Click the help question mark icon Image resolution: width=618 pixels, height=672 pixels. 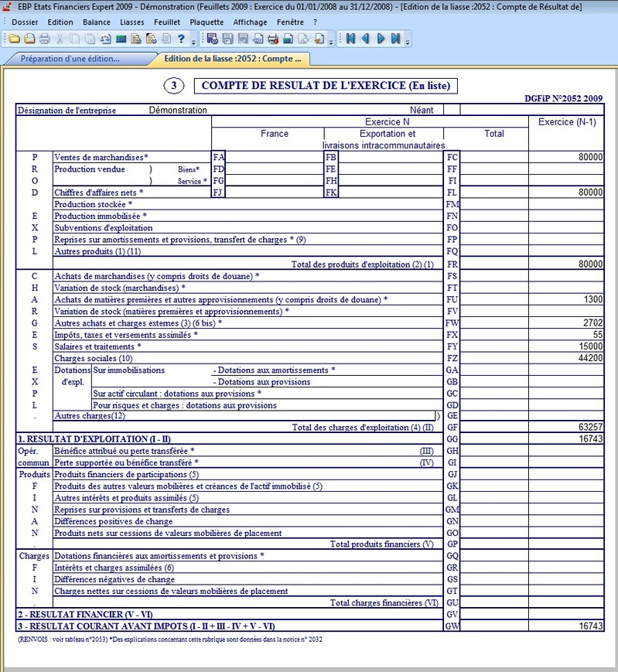pyautogui.click(x=181, y=39)
